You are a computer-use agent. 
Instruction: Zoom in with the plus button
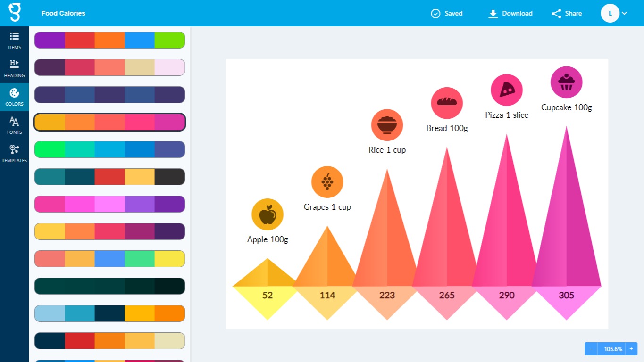tap(631, 349)
